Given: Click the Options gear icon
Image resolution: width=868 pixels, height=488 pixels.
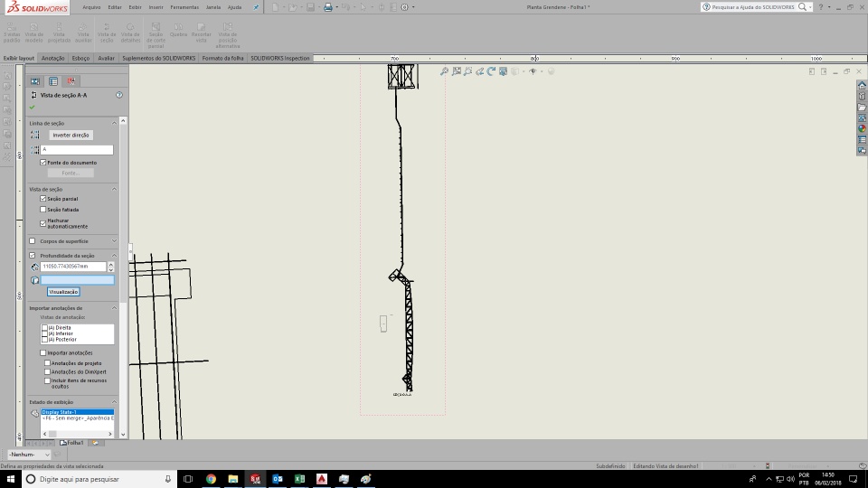Looking at the screenshot, I should point(405,7).
